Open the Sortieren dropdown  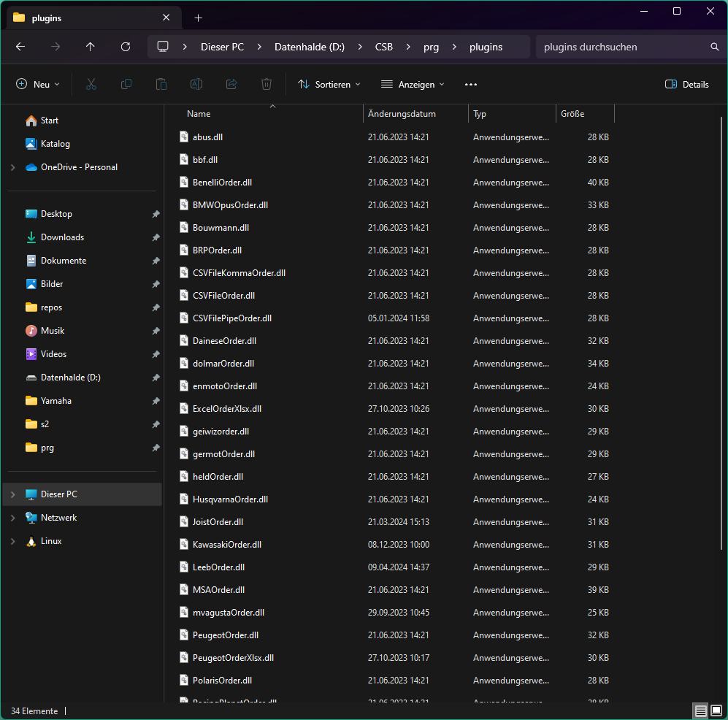tap(329, 84)
